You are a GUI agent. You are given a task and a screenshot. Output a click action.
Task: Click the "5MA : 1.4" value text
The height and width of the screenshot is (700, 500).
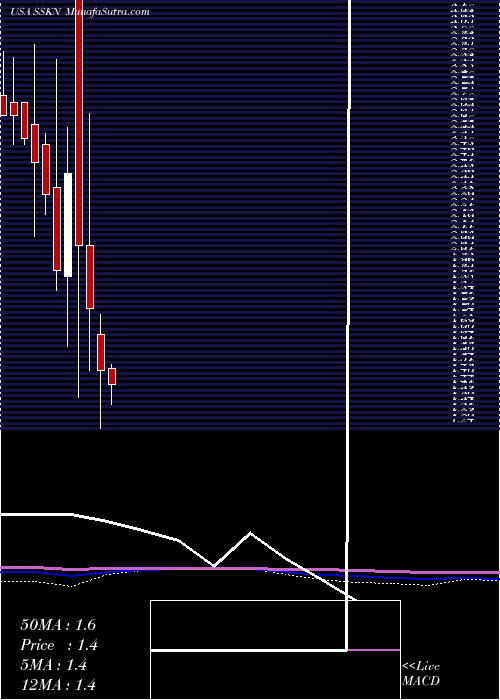(x=54, y=665)
